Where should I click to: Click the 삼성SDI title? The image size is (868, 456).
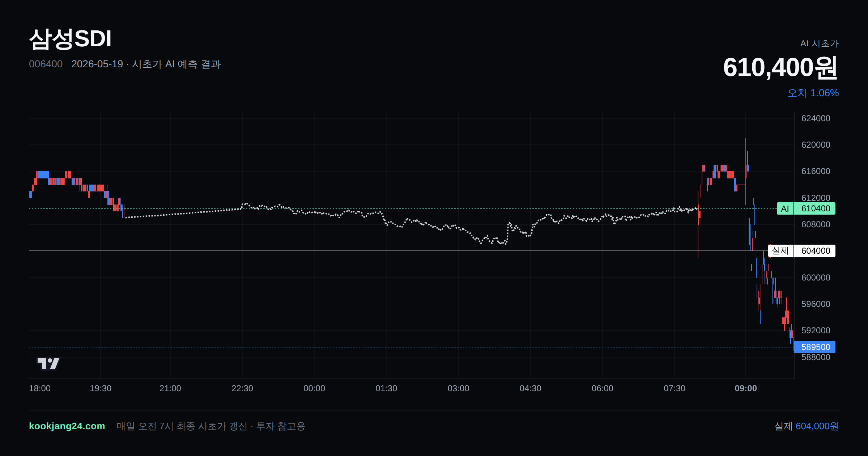click(x=70, y=39)
